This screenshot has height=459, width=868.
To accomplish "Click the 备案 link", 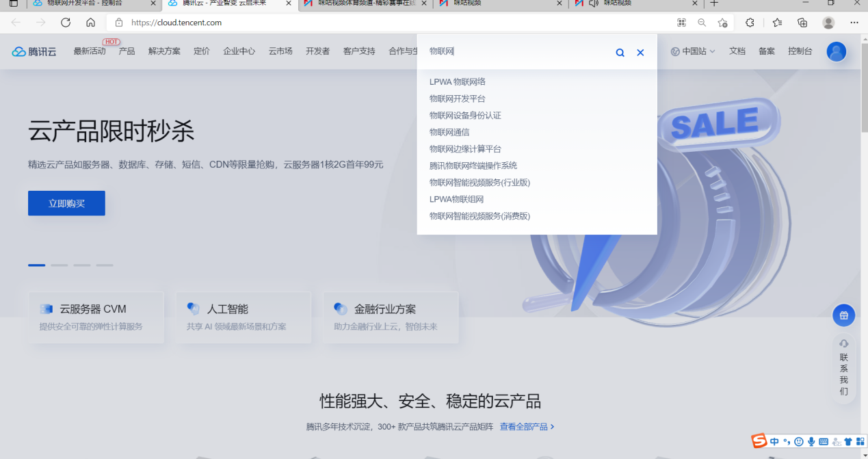I will 766,51.
